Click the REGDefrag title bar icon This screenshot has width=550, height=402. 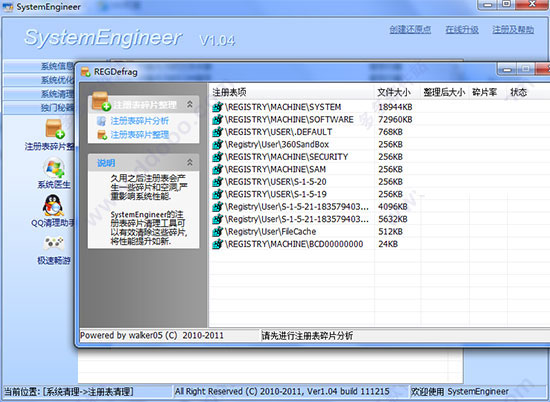(x=86, y=72)
